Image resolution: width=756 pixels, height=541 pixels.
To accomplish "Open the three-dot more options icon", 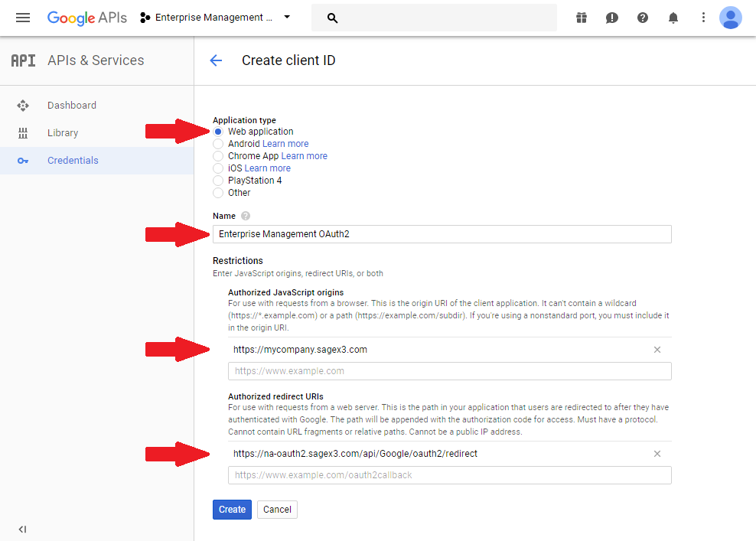I will (703, 17).
